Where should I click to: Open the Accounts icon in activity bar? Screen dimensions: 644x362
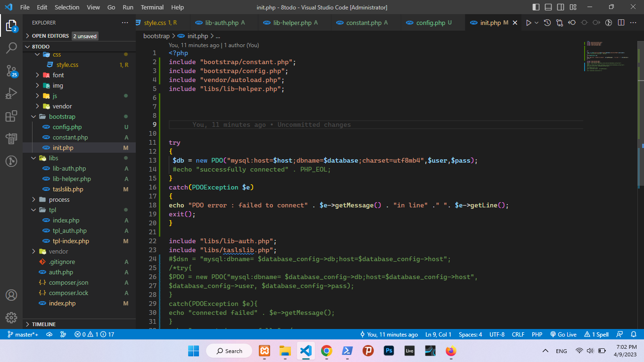(11, 295)
